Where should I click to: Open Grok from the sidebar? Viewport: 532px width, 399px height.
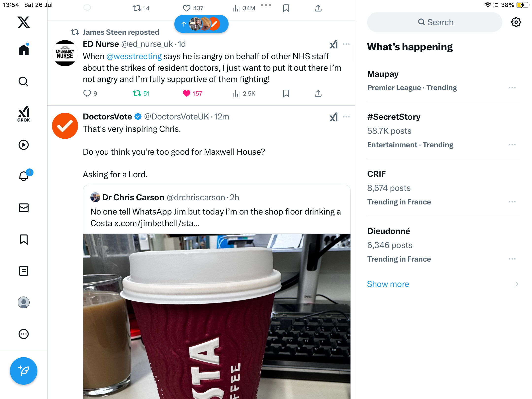tap(24, 114)
